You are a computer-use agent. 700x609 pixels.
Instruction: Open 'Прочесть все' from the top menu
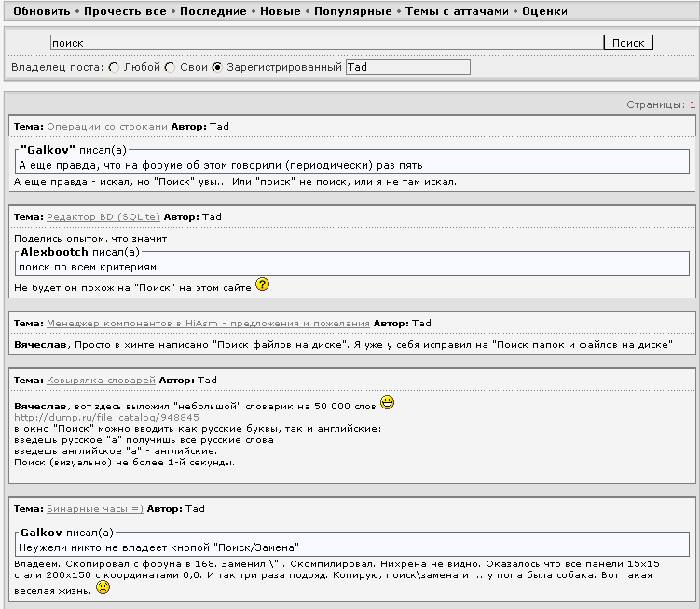pyautogui.click(x=124, y=11)
